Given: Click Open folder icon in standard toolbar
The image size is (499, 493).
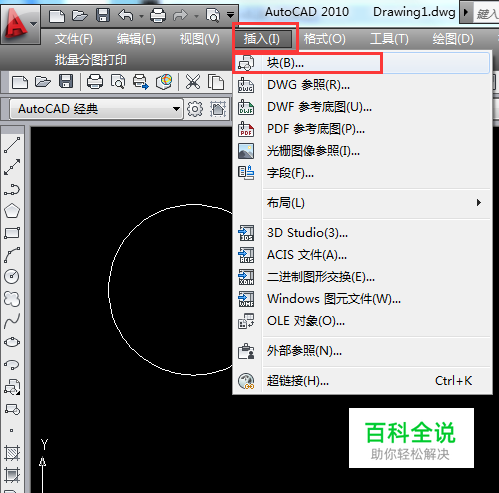Looking at the screenshot, I should 43,82.
